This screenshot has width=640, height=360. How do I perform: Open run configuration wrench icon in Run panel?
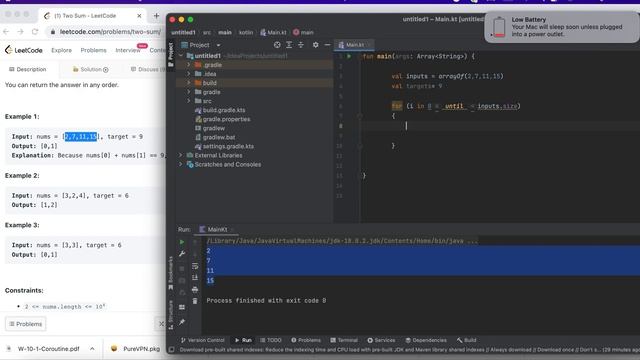coord(182,254)
